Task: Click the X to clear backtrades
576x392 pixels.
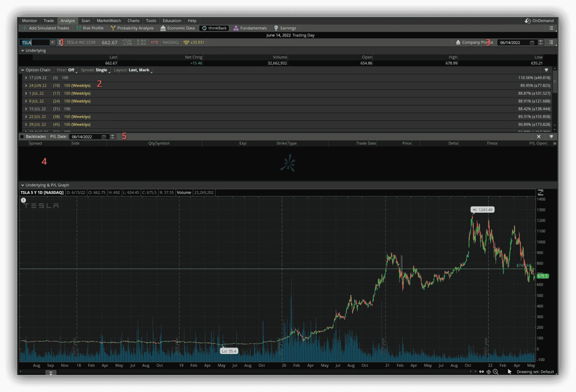Action: click(538, 137)
